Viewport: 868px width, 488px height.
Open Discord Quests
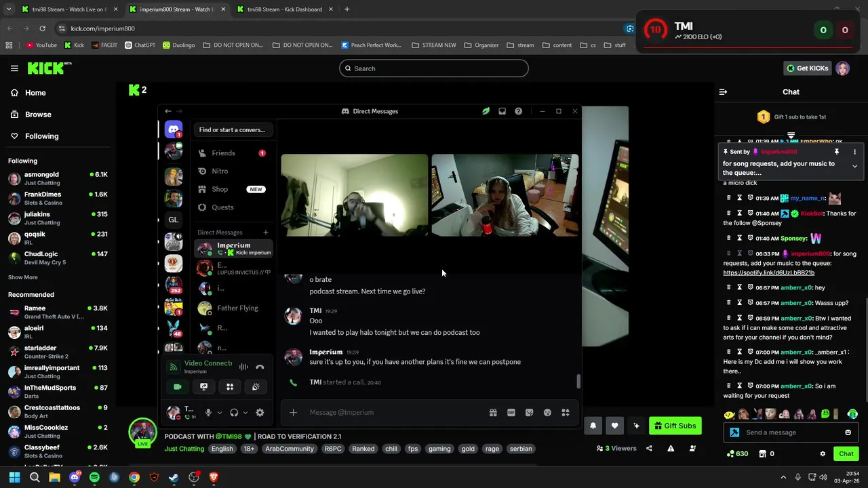233,207
